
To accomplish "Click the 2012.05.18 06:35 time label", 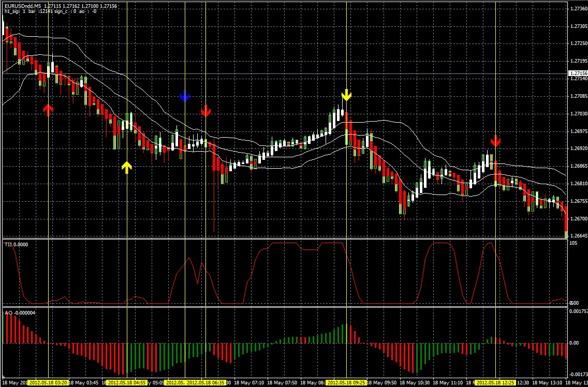I will pos(206,383).
